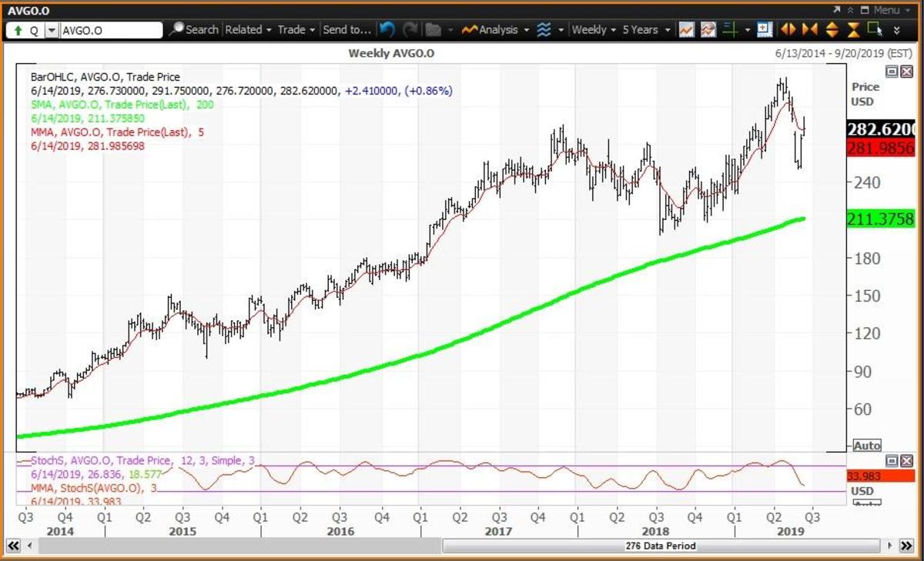Open the 5 Years range dropdown
This screenshot has height=561, width=924.
tap(646, 30)
